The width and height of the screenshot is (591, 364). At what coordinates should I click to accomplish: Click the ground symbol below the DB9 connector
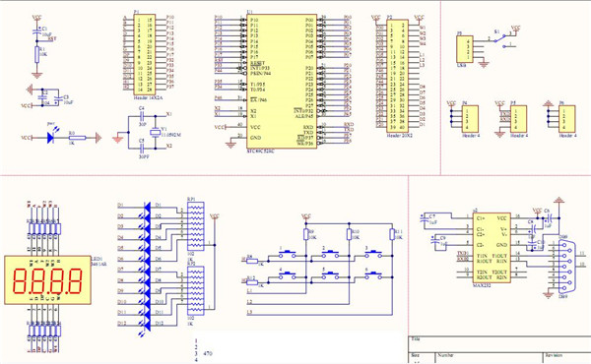click(548, 295)
